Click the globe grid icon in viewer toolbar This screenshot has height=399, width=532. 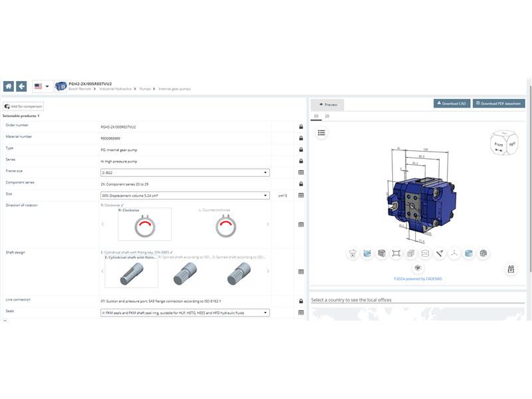coord(483,253)
